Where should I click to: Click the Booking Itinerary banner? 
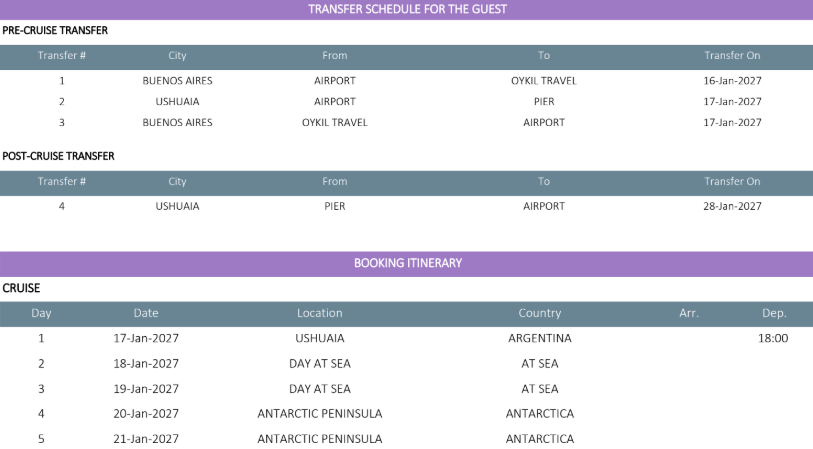[x=408, y=263]
